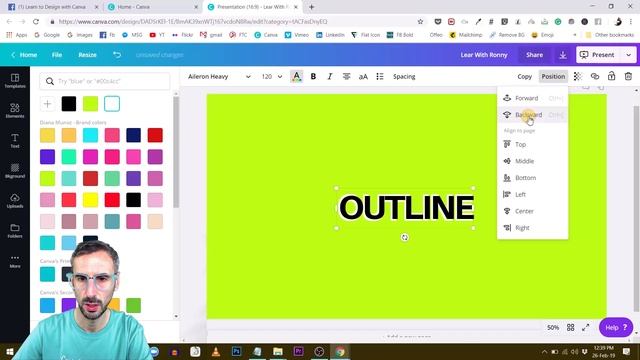Open the Spacing options
The width and height of the screenshot is (640, 360).
[404, 76]
